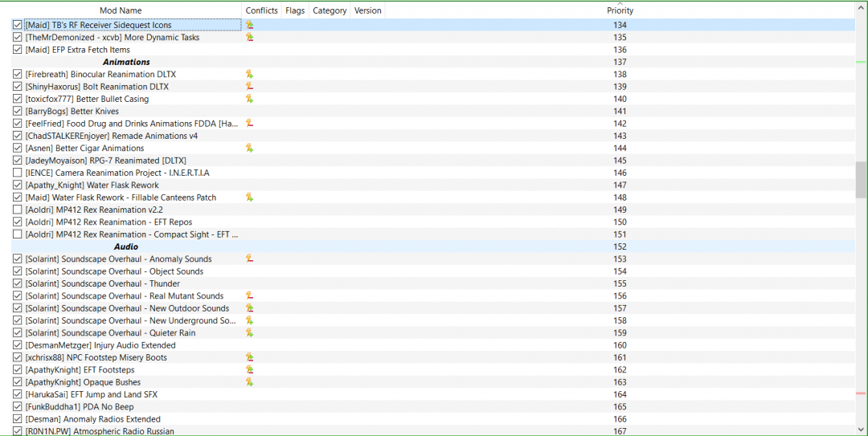Click priority value 152
The height and width of the screenshot is (436, 868).
pos(620,247)
